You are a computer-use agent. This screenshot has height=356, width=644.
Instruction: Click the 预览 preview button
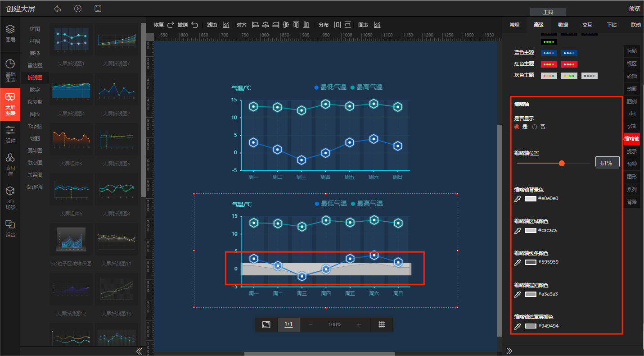coord(634,9)
